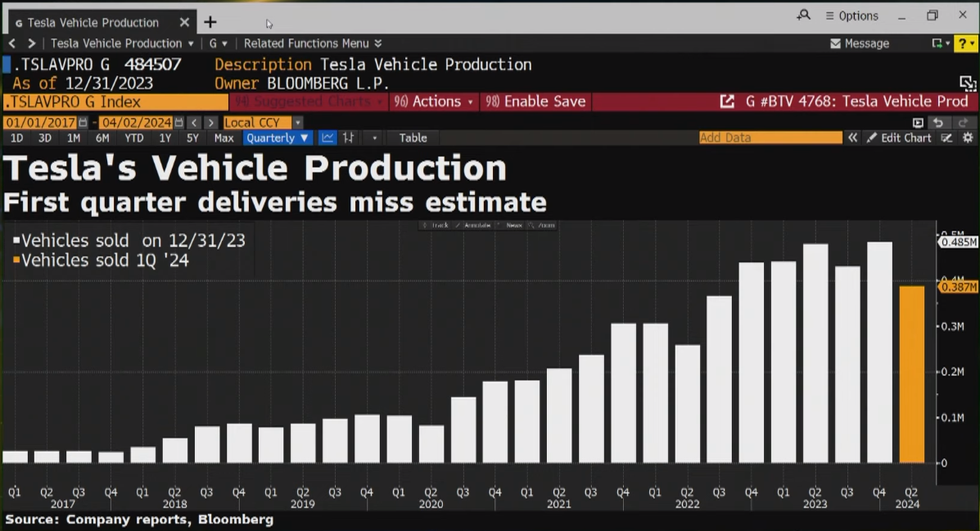Open the Quarterly periodicity dropdown
The height and width of the screenshot is (531, 980).
click(x=278, y=138)
